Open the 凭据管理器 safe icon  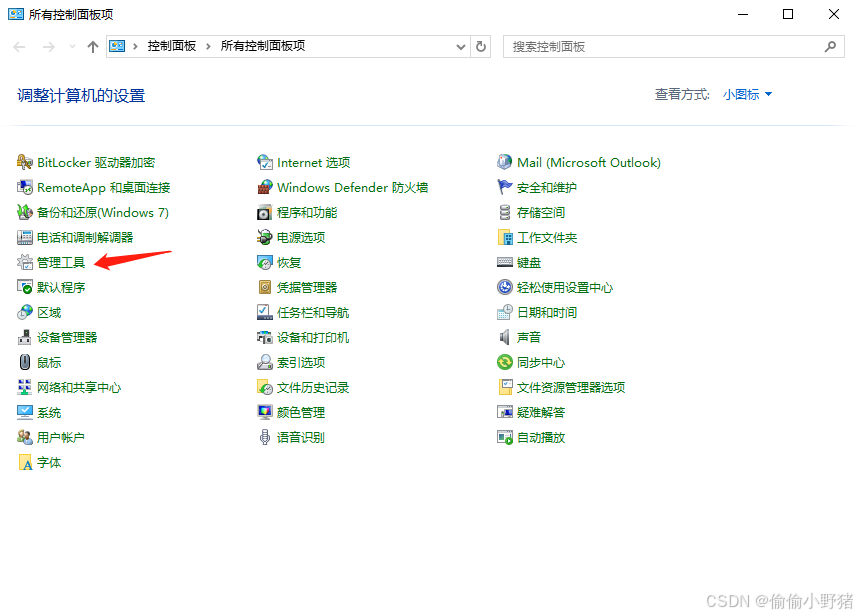pyautogui.click(x=265, y=287)
